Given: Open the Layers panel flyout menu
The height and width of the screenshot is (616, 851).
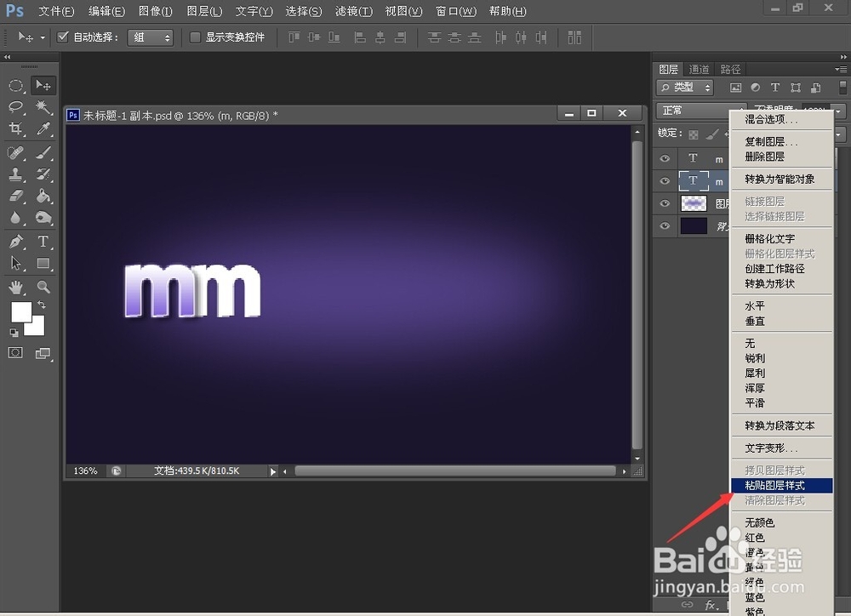Looking at the screenshot, I should tap(841, 69).
